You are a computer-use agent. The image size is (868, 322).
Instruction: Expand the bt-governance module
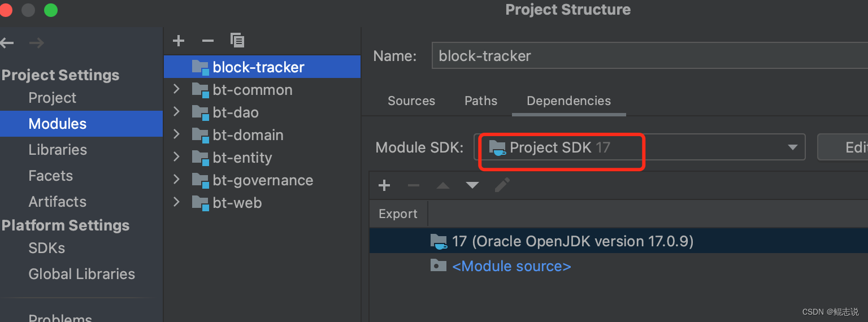(x=176, y=180)
